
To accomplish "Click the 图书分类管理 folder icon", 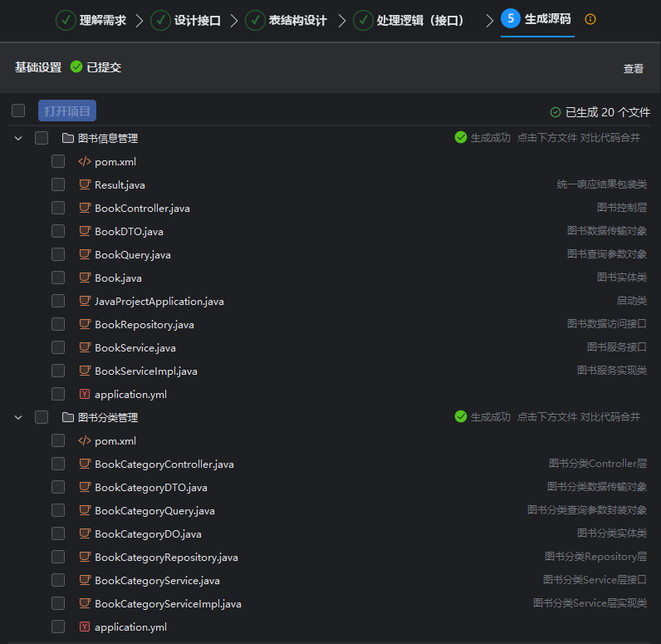I will [x=67, y=418].
